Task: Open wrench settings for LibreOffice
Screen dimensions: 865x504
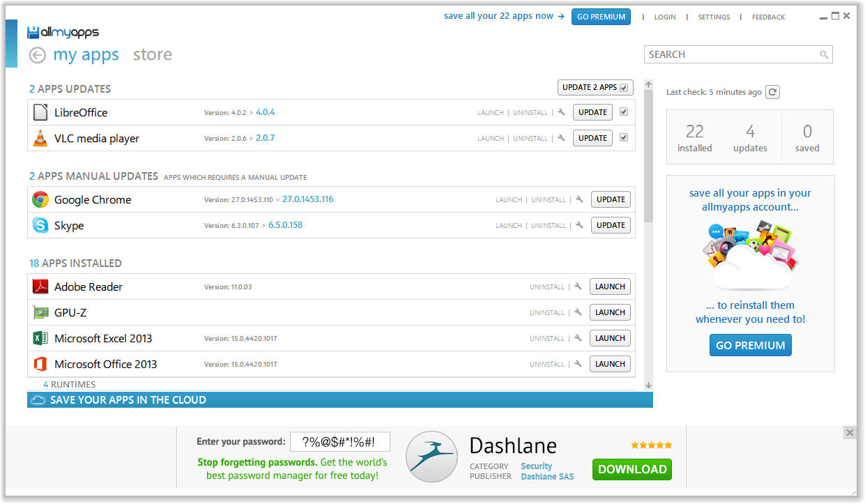Action: 561,112
